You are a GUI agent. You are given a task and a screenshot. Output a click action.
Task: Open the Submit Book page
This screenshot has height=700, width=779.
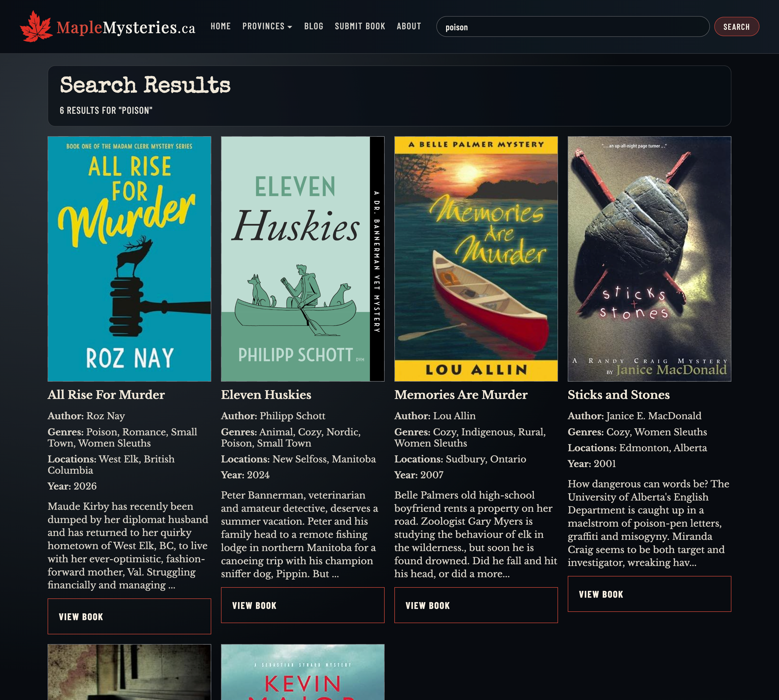pos(360,26)
